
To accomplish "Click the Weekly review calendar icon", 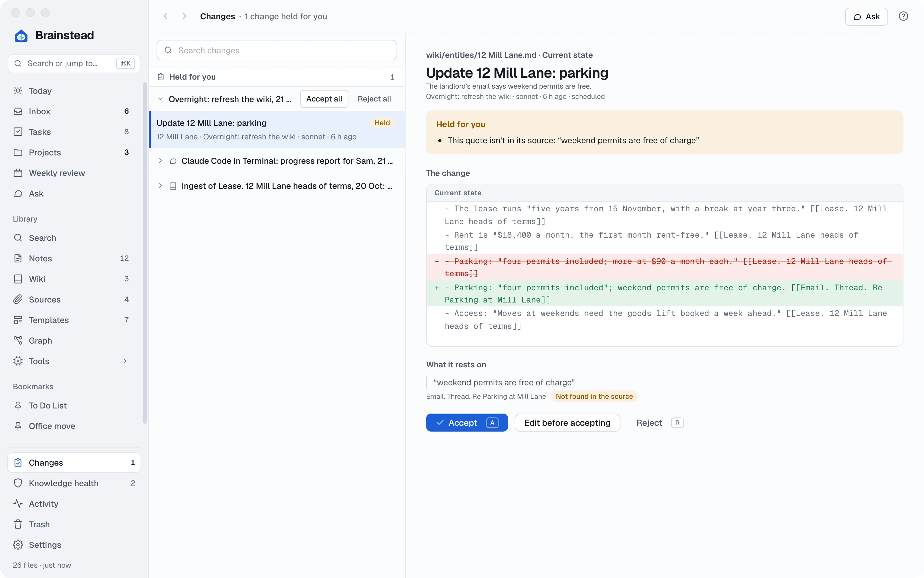I will pos(18,173).
